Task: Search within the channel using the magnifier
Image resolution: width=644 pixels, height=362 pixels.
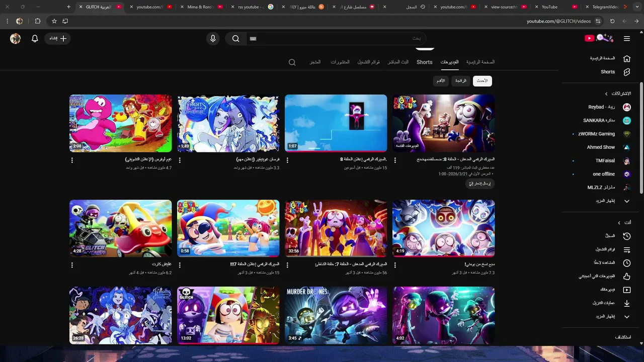Action: pyautogui.click(x=292, y=62)
